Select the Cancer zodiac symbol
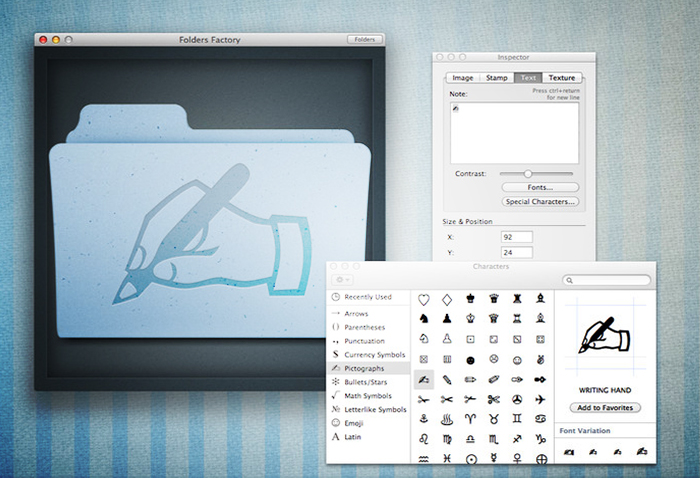The height and width of the screenshot is (478, 700). tap(540, 419)
